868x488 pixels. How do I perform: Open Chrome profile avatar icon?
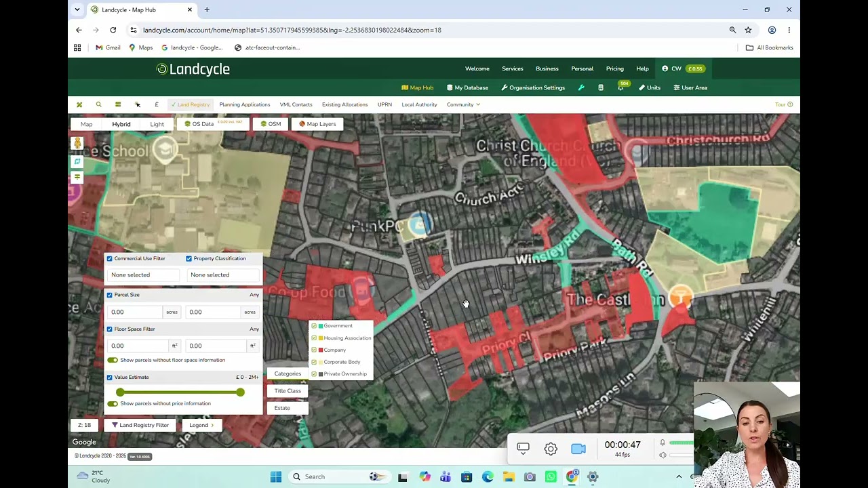click(772, 30)
